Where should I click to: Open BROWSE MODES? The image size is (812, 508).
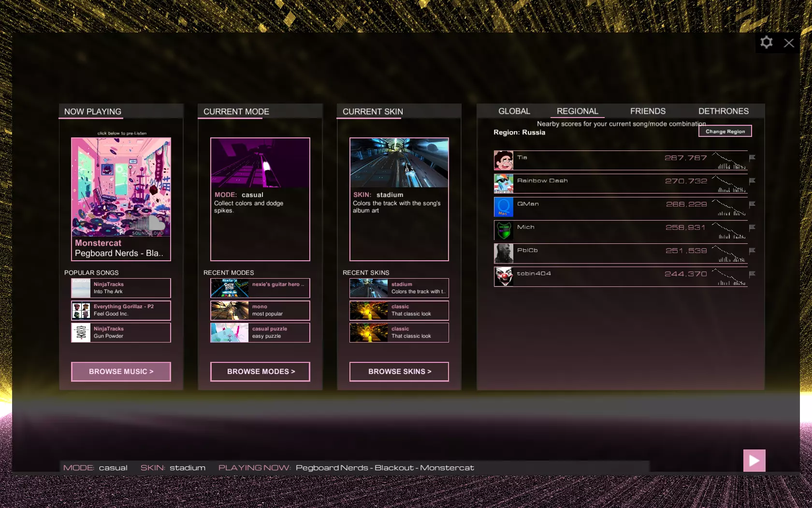click(x=260, y=372)
